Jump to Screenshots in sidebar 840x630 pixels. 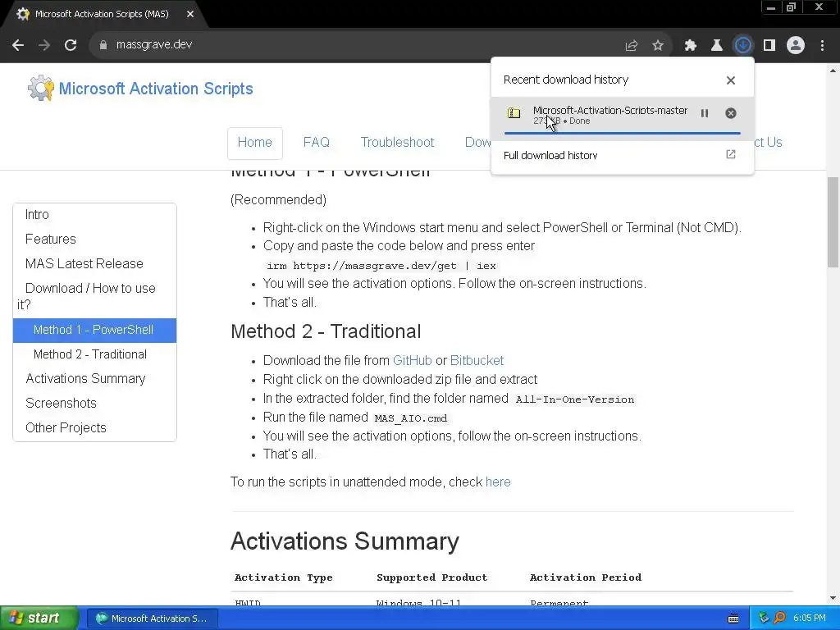(61, 404)
